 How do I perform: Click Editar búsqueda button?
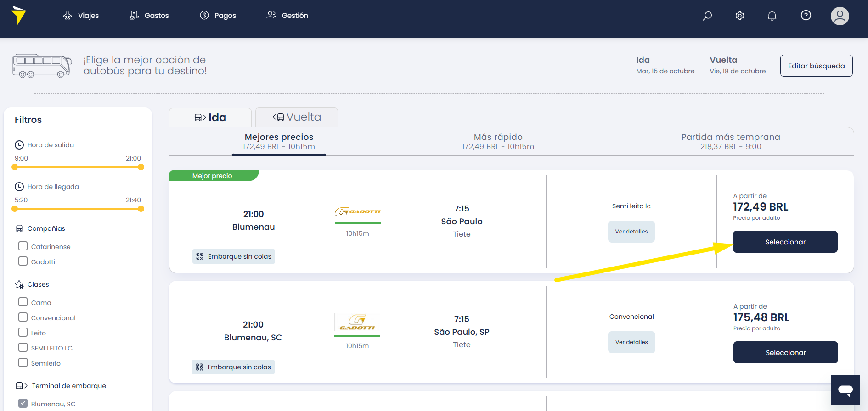(817, 66)
